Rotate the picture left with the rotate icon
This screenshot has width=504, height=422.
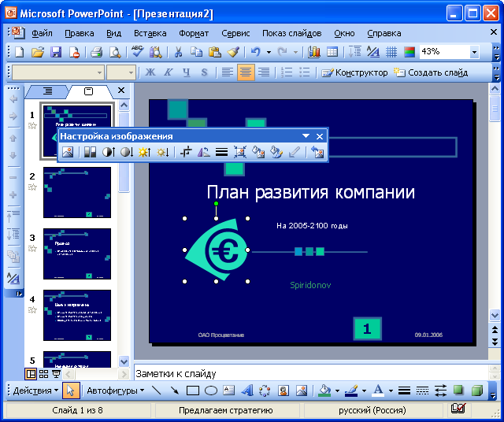click(204, 152)
